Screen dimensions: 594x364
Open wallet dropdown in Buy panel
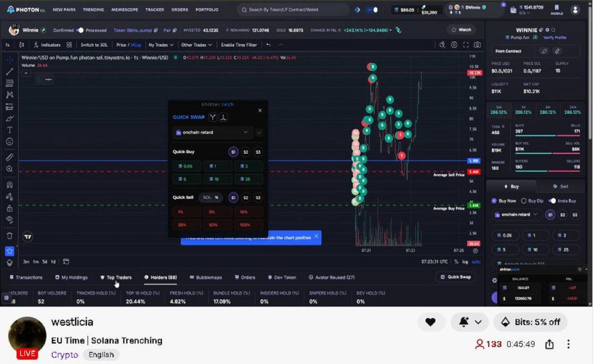coord(516,215)
